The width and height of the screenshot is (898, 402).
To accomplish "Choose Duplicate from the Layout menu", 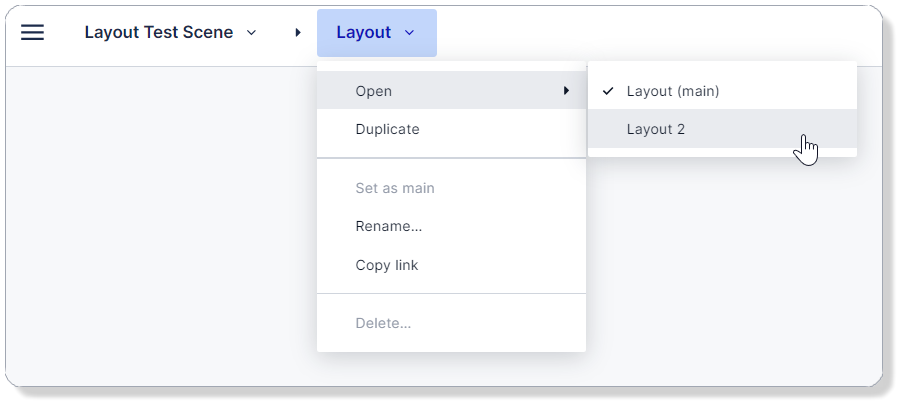I will (x=387, y=129).
